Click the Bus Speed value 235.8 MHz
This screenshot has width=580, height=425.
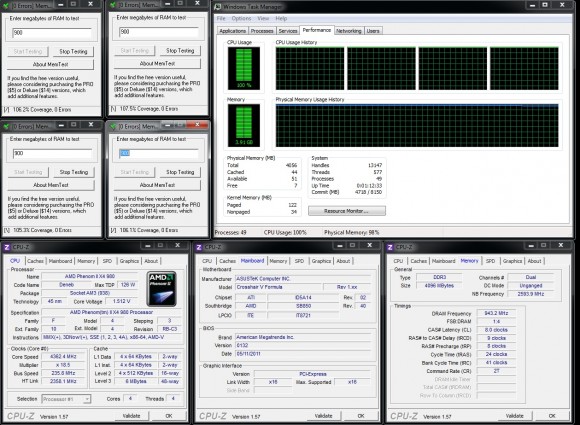click(x=63, y=373)
